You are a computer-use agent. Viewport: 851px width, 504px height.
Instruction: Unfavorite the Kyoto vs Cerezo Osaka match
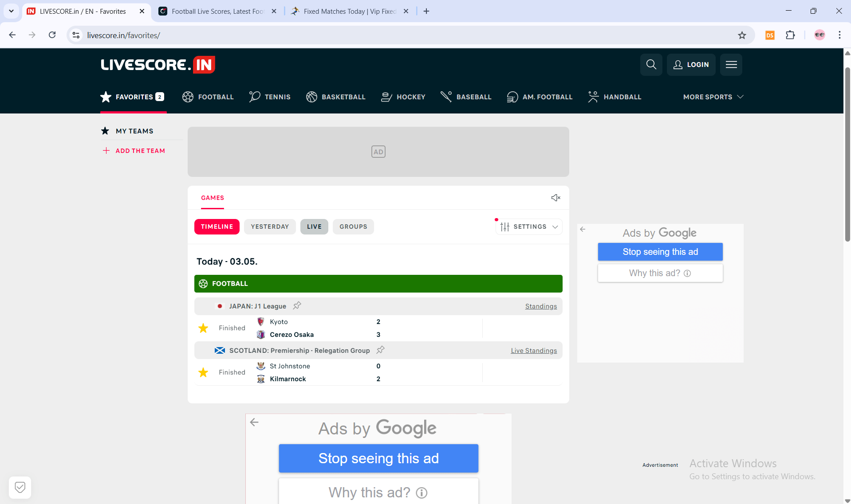[x=203, y=328]
